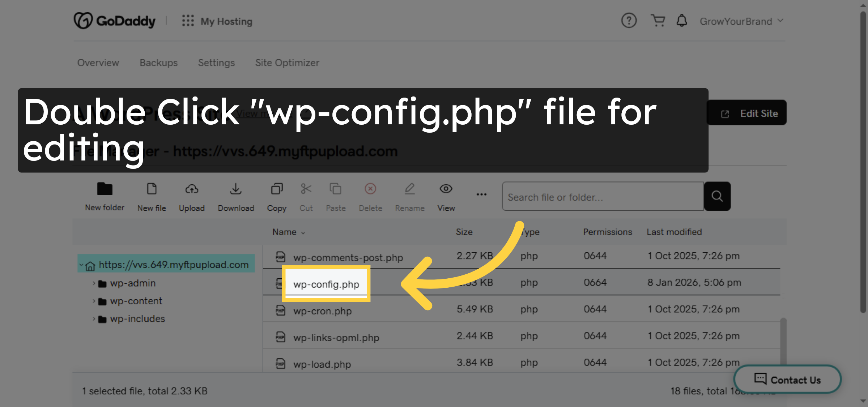Open the notifications bell
Screen dimensions: 868x407
click(x=682, y=21)
